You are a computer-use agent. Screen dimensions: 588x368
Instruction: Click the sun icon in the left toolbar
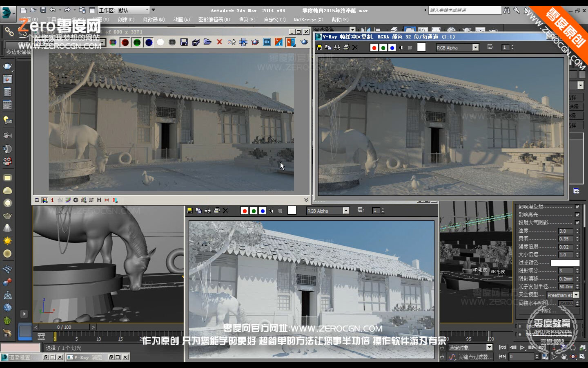tap(7, 241)
